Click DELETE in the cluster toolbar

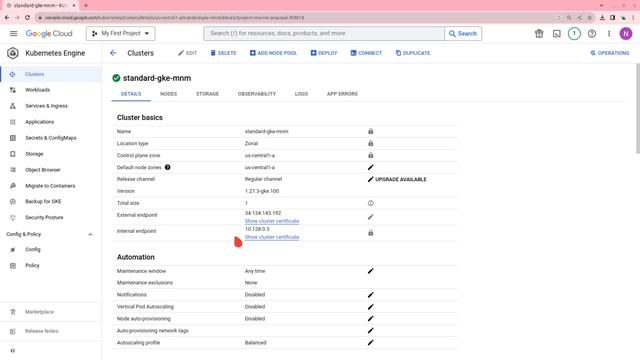point(223,53)
